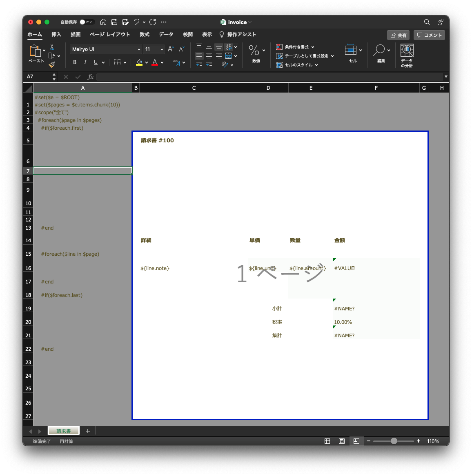472x476 pixels.
Task: Add a new sheet
Action: [88, 431]
